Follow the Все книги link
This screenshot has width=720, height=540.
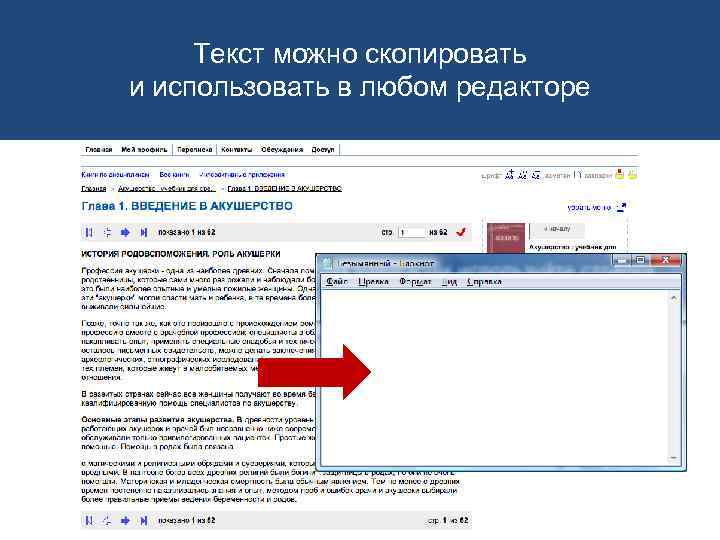tap(174, 174)
